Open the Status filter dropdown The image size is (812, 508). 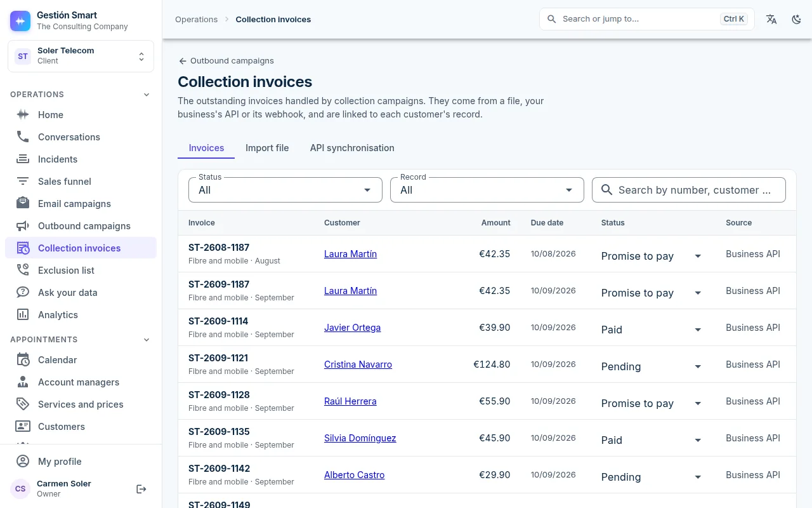tap(285, 190)
